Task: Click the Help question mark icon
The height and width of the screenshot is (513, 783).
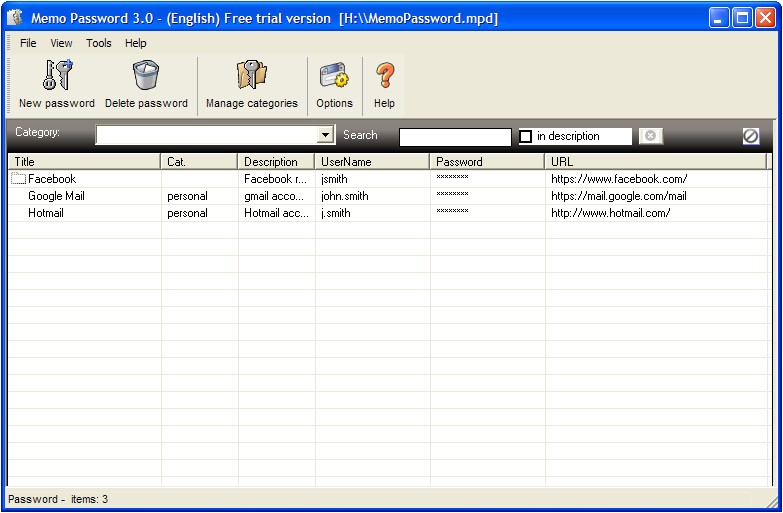Action: (x=385, y=75)
